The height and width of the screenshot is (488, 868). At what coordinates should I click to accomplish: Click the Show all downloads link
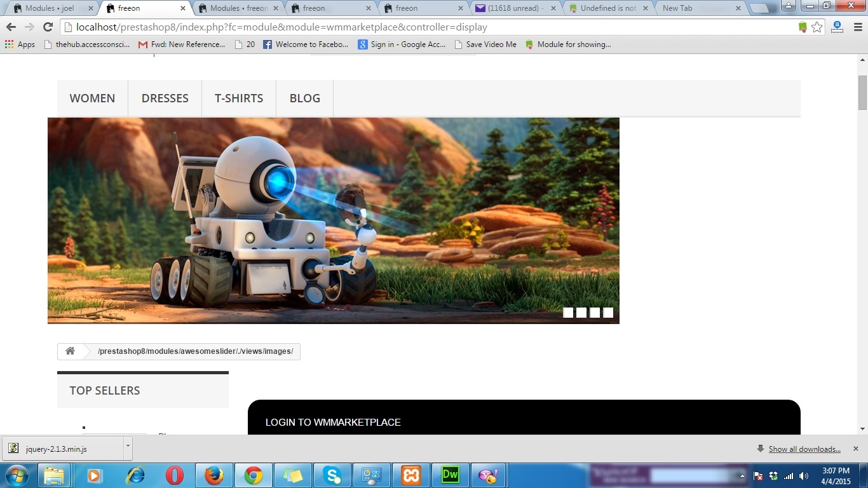(x=804, y=449)
